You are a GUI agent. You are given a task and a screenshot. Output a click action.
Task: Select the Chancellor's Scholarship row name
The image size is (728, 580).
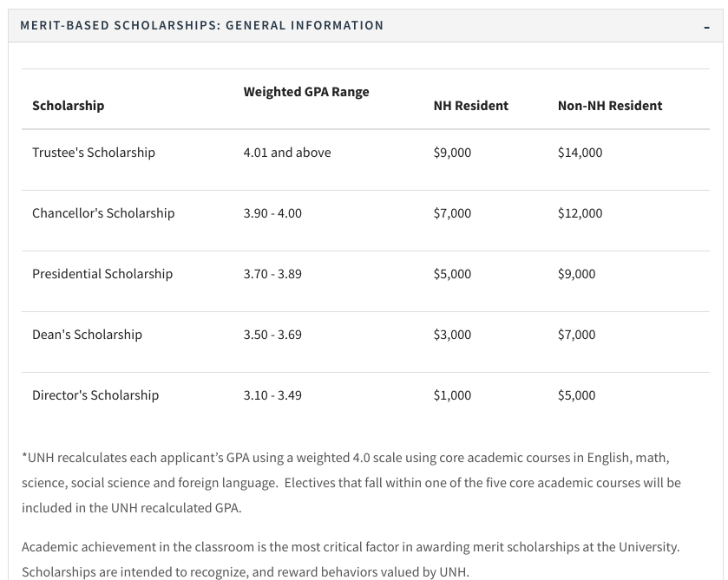[103, 213]
